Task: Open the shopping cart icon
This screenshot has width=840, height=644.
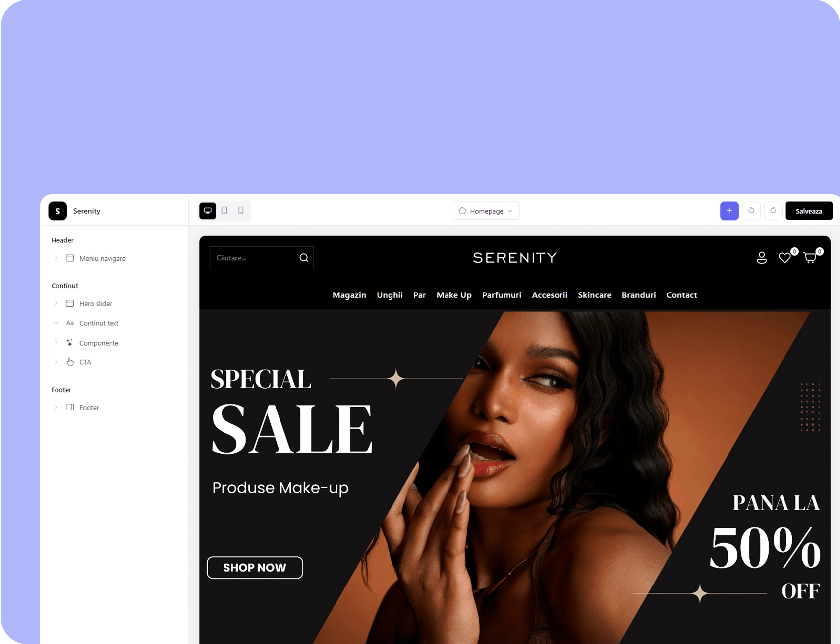Action: point(810,258)
